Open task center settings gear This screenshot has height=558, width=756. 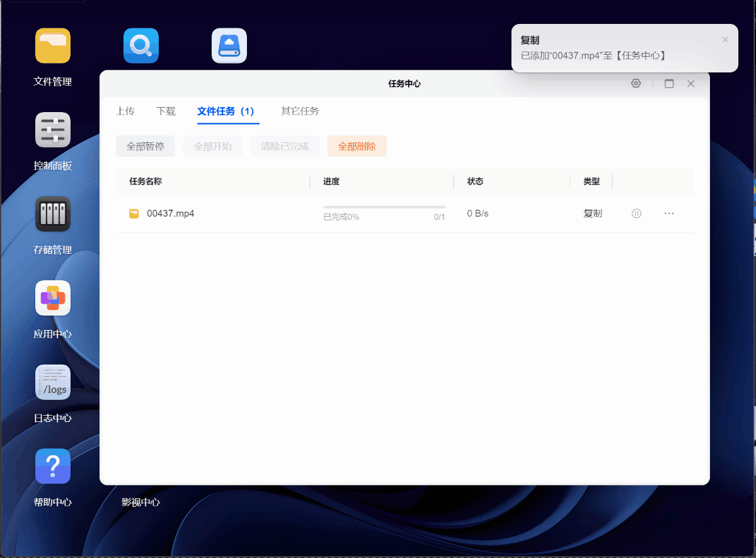pyautogui.click(x=636, y=84)
